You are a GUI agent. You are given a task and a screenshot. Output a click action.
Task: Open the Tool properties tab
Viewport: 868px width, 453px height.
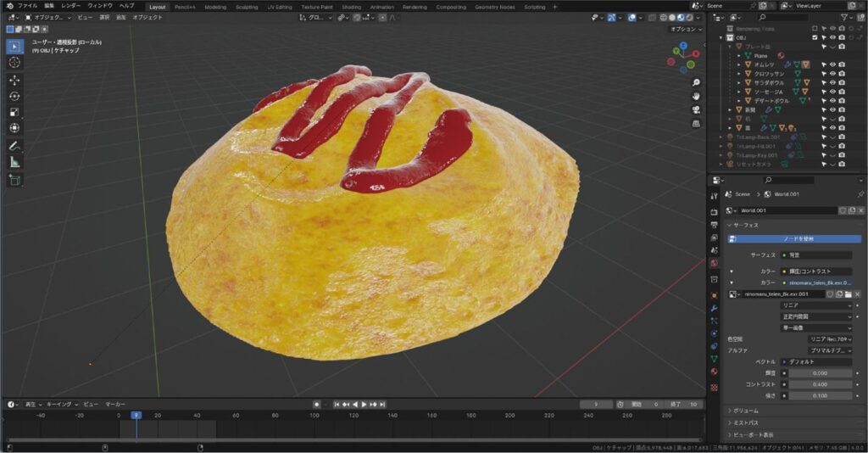[714, 195]
